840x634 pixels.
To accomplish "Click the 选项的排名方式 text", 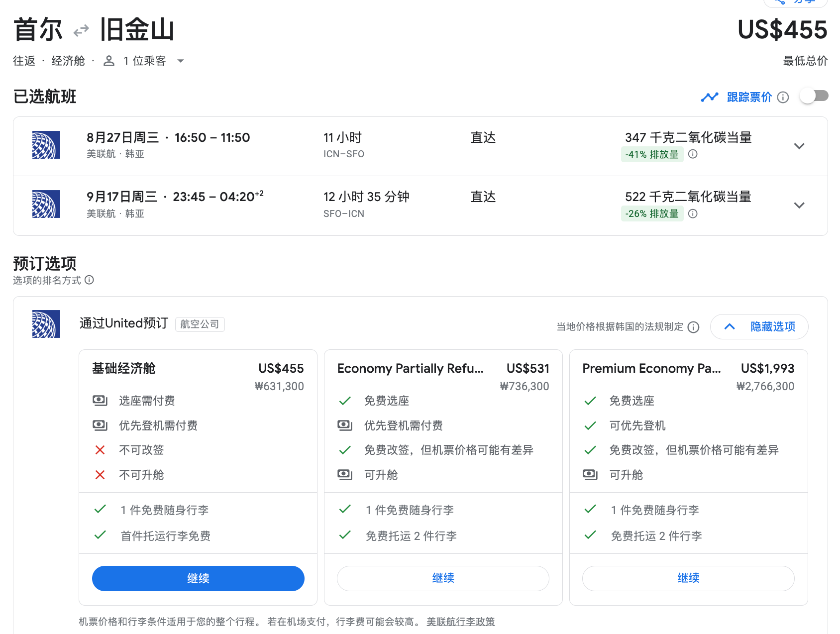I will (47, 280).
